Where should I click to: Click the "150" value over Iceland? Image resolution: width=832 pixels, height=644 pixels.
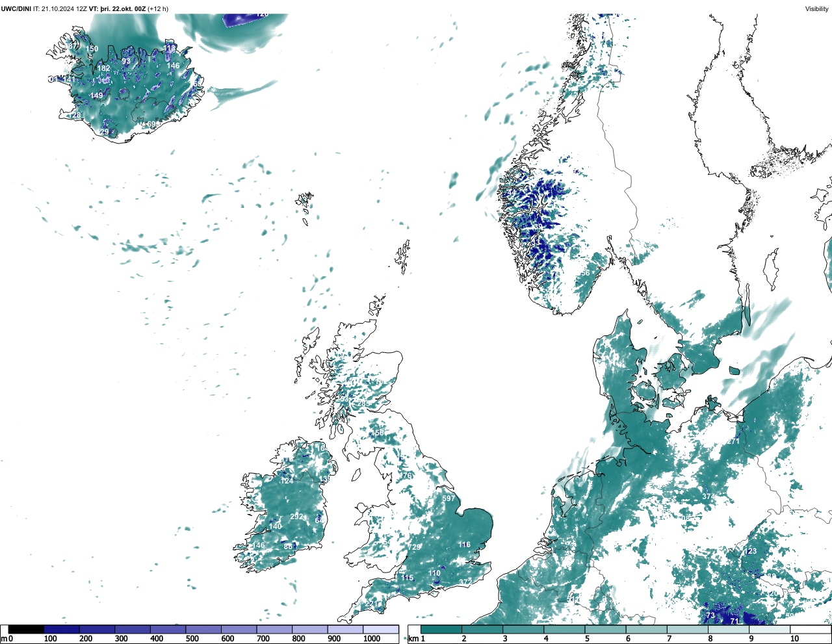tap(92, 49)
